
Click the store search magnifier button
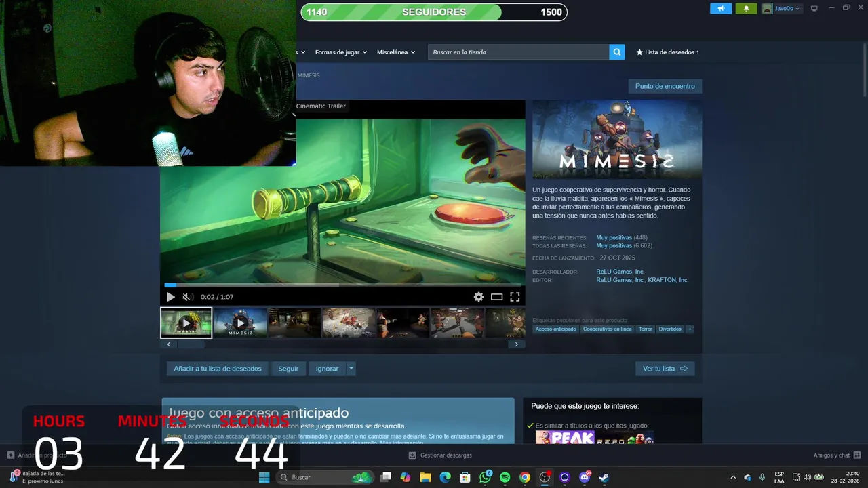coord(616,52)
